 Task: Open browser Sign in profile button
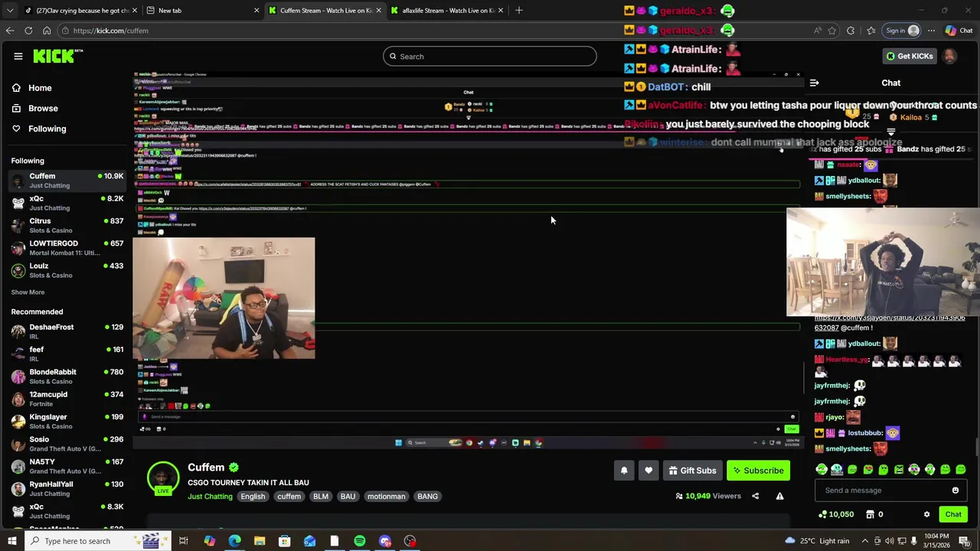point(902,31)
